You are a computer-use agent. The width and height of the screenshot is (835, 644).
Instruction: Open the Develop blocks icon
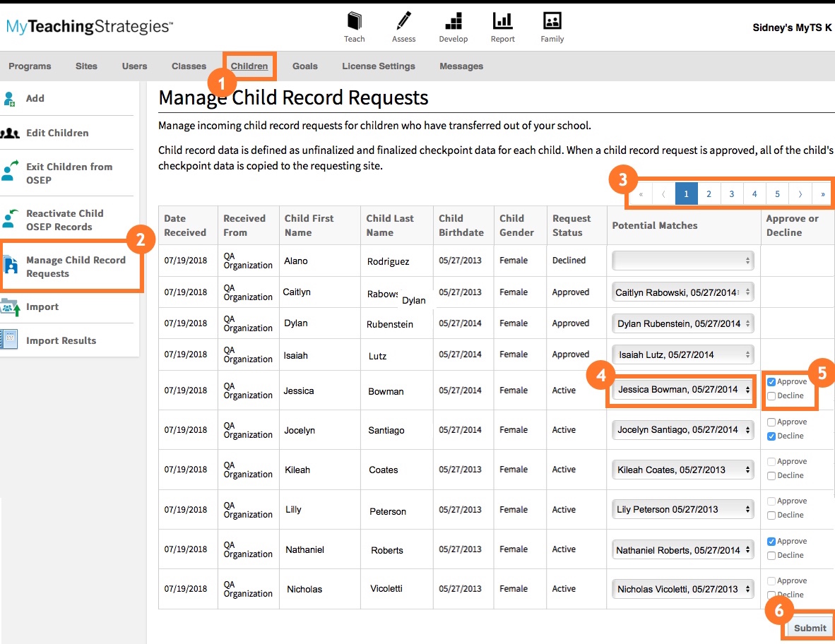[453, 21]
